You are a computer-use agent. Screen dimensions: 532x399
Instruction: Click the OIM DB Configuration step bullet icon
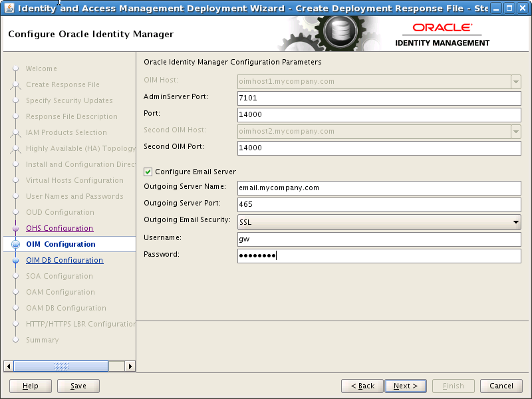point(15,261)
